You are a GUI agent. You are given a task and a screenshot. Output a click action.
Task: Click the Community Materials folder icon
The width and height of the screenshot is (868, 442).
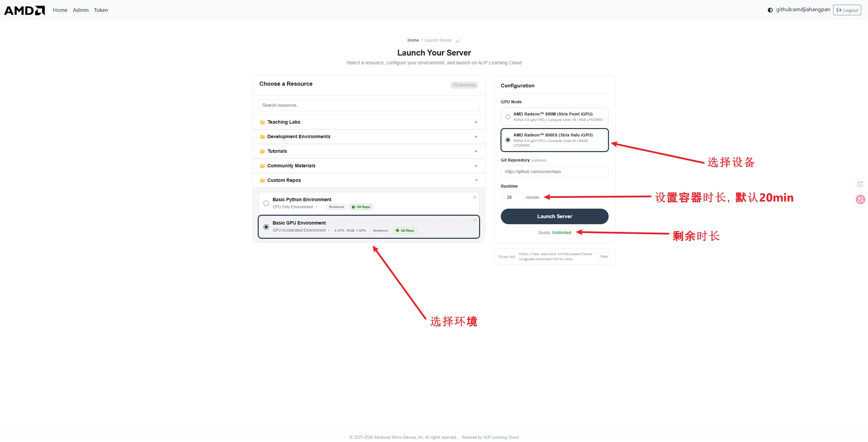262,166
